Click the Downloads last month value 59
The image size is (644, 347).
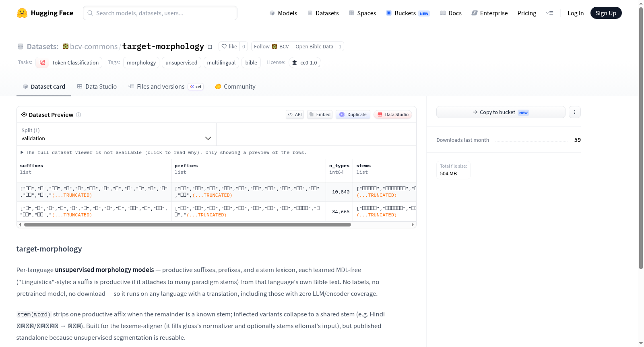pyautogui.click(x=578, y=140)
